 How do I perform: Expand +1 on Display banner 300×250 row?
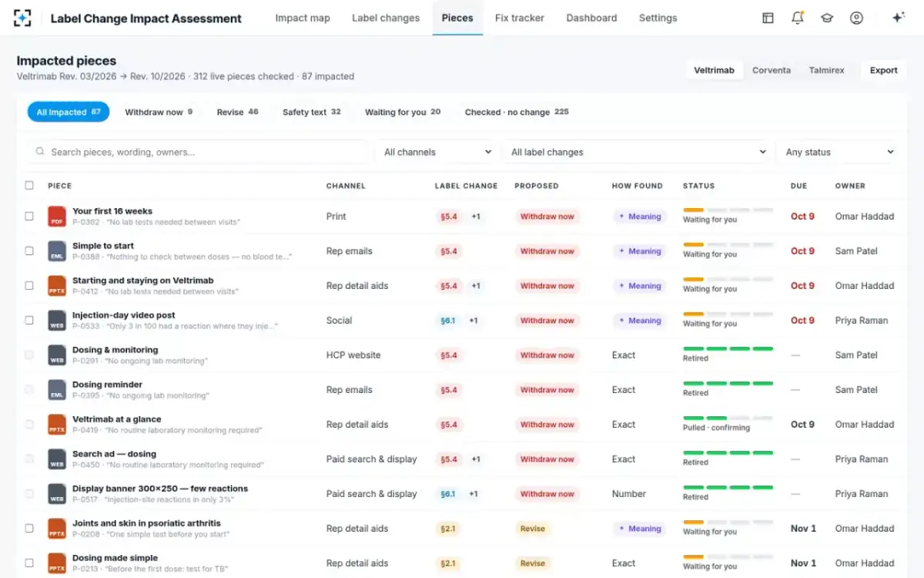[474, 494]
